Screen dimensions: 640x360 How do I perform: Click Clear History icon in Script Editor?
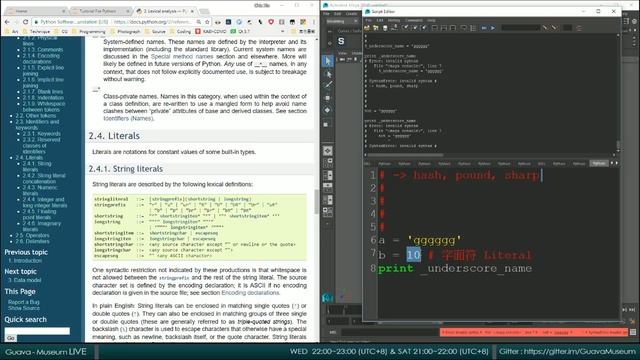point(406,27)
